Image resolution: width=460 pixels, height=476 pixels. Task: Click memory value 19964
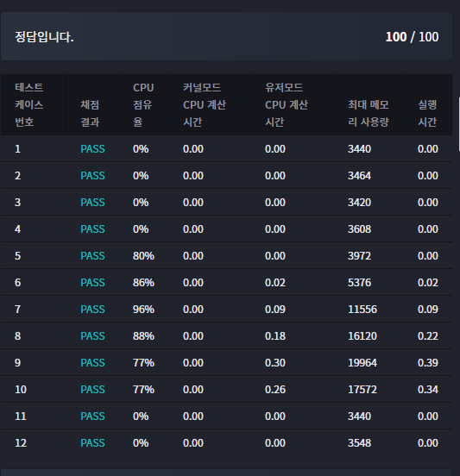click(362, 363)
